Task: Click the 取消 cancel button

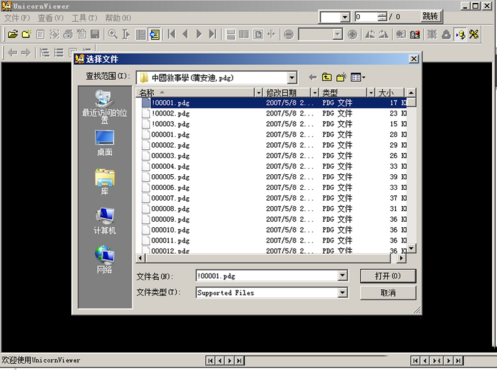Action: click(x=388, y=293)
